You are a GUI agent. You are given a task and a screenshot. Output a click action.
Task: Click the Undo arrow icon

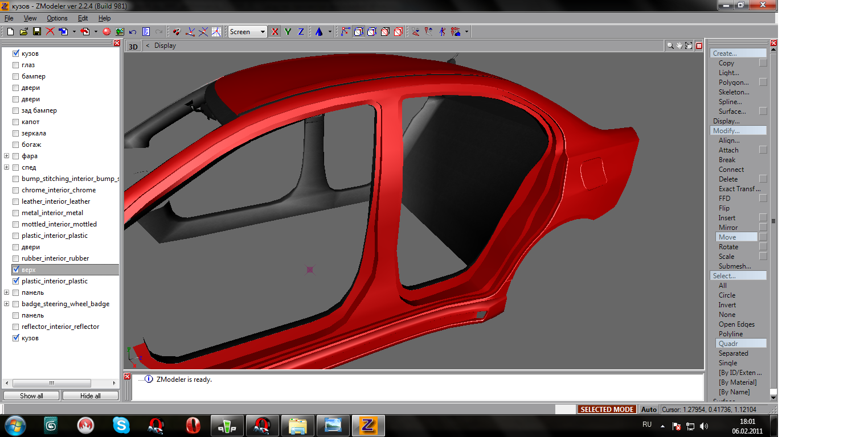tap(133, 32)
